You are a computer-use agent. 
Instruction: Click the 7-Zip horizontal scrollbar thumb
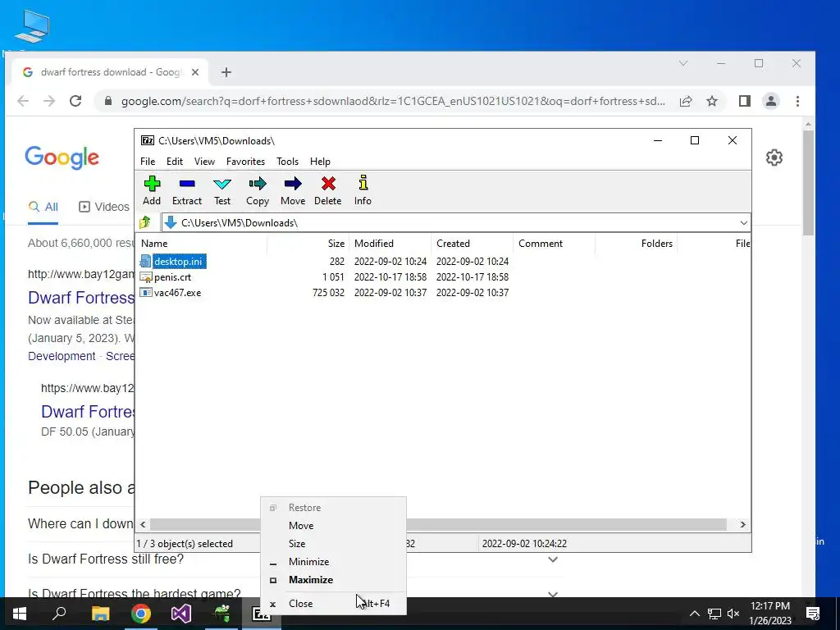pos(438,524)
